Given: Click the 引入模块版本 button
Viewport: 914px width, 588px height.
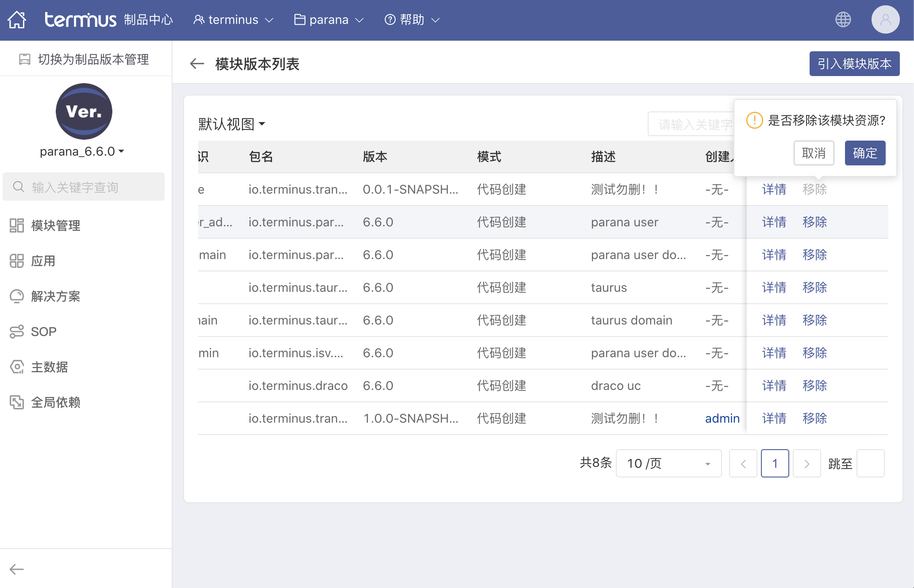Looking at the screenshot, I should [854, 64].
